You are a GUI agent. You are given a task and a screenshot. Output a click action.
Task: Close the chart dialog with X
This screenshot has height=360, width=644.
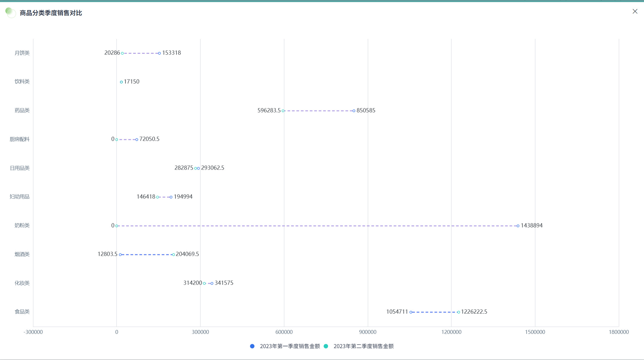click(x=635, y=11)
